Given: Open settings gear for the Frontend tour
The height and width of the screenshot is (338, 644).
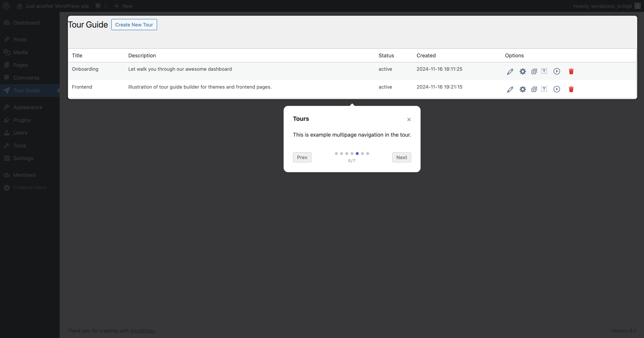Looking at the screenshot, I should [x=522, y=89].
